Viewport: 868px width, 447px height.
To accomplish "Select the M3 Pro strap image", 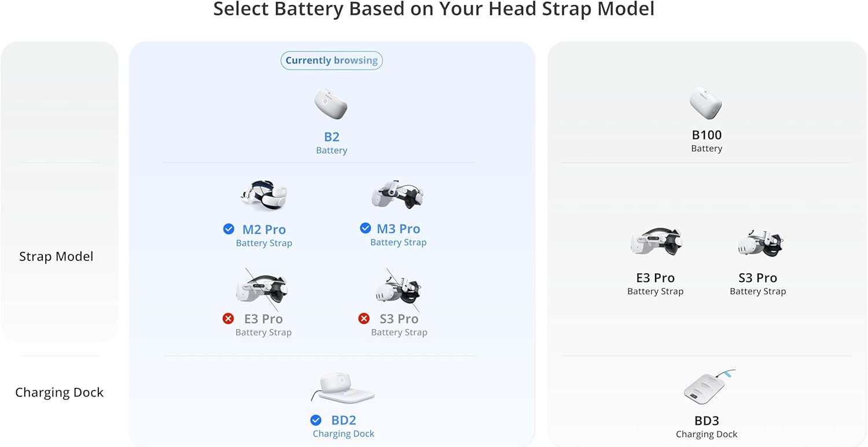I will (398, 195).
